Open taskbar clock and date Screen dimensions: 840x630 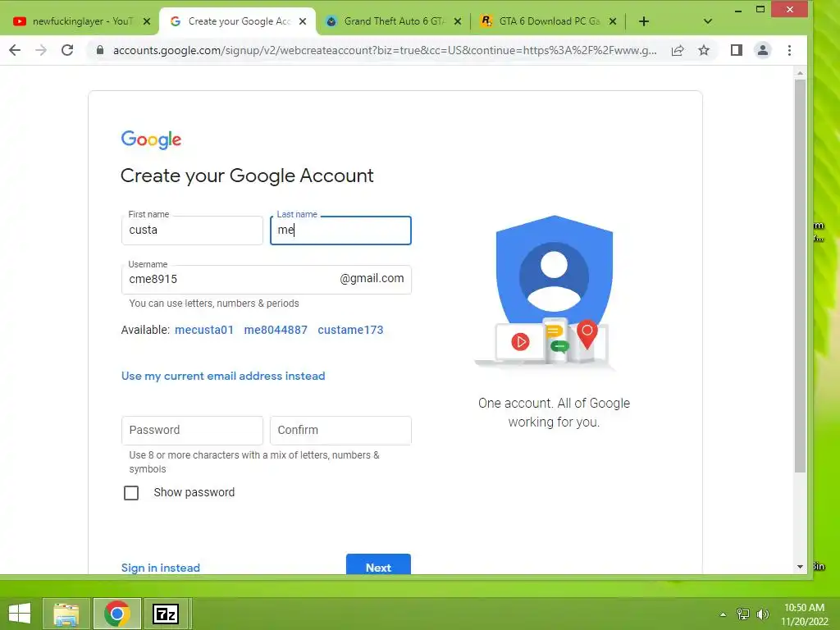[804, 614]
